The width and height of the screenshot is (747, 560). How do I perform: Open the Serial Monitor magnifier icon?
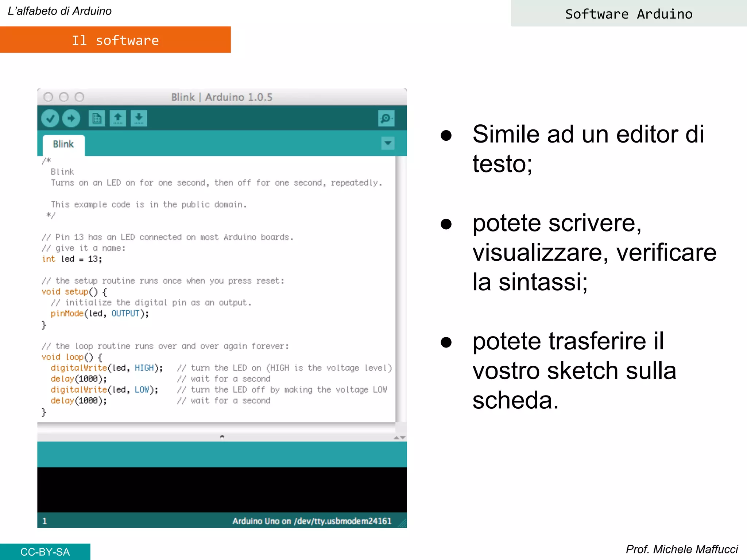(x=386, y=118)
